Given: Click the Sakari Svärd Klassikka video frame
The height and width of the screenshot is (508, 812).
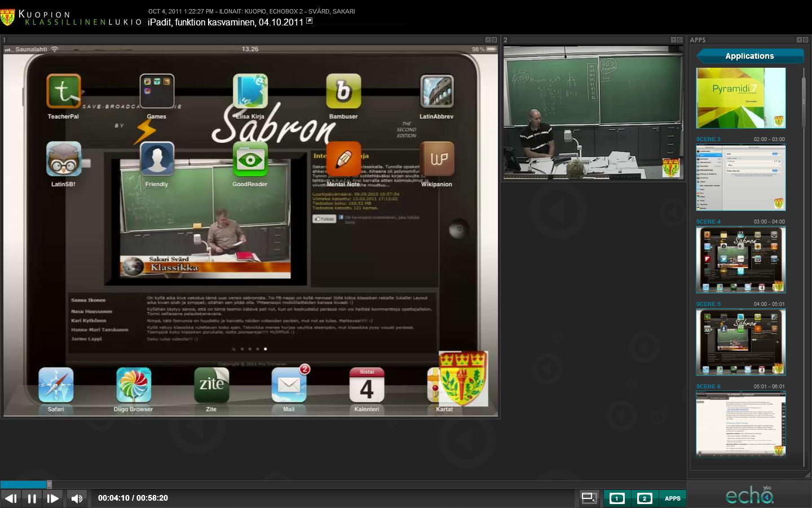Looking at the screenshot, I should [x=206, y=219].
